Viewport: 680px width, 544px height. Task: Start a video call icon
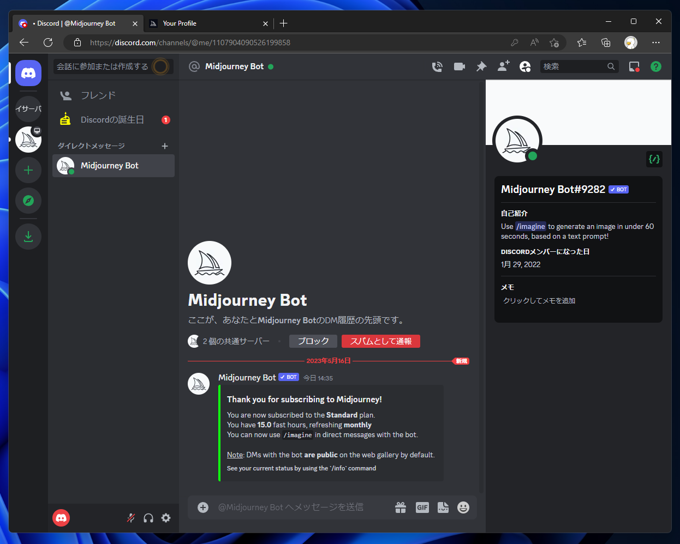coord(459,66)
